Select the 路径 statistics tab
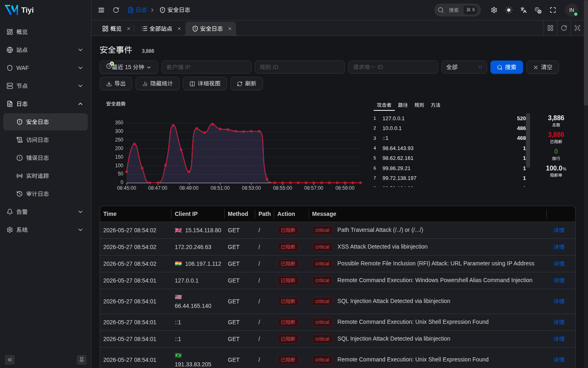Image resolution: width=588 pixels, height=368 pixels. pos(403,105)
